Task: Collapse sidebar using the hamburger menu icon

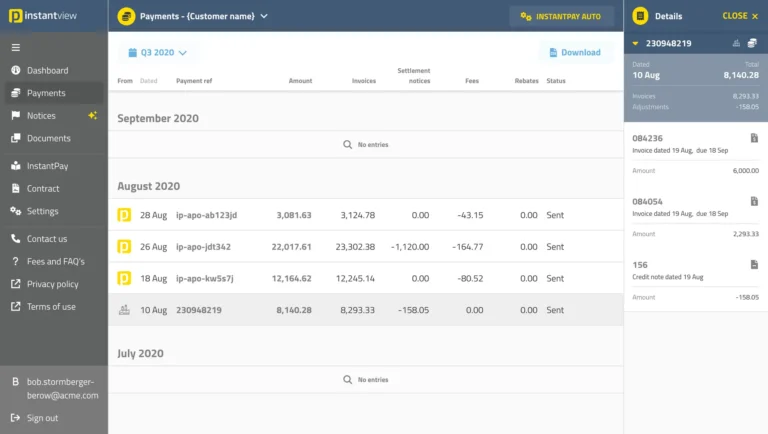Action: point(16,48)
